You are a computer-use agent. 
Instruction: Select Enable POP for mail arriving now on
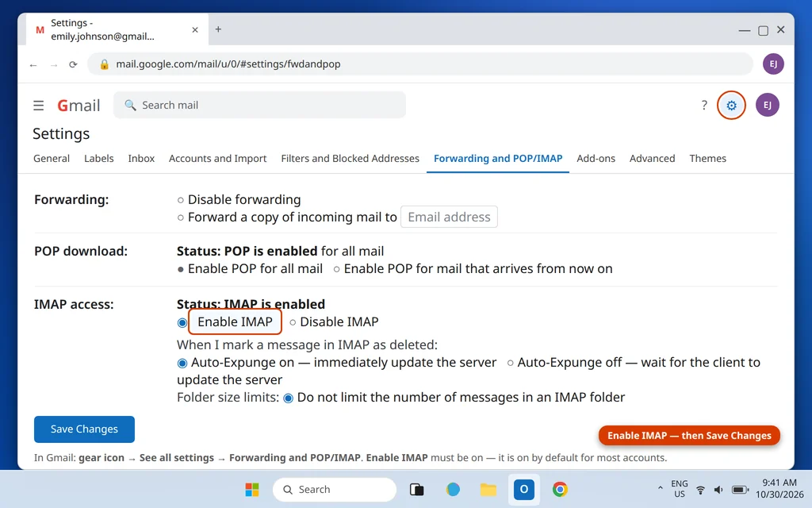click(x=336, y=269)
